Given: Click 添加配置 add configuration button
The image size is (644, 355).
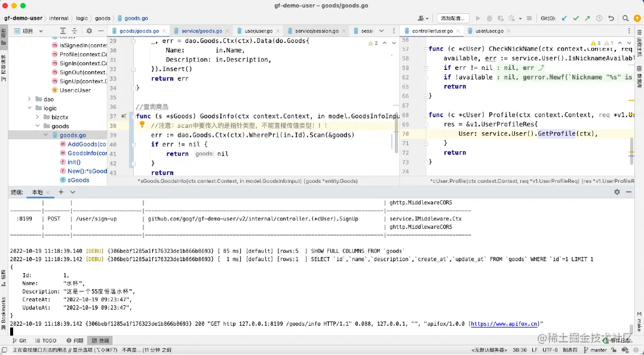Looking at the screenshot, I should (x=453, y=19).
